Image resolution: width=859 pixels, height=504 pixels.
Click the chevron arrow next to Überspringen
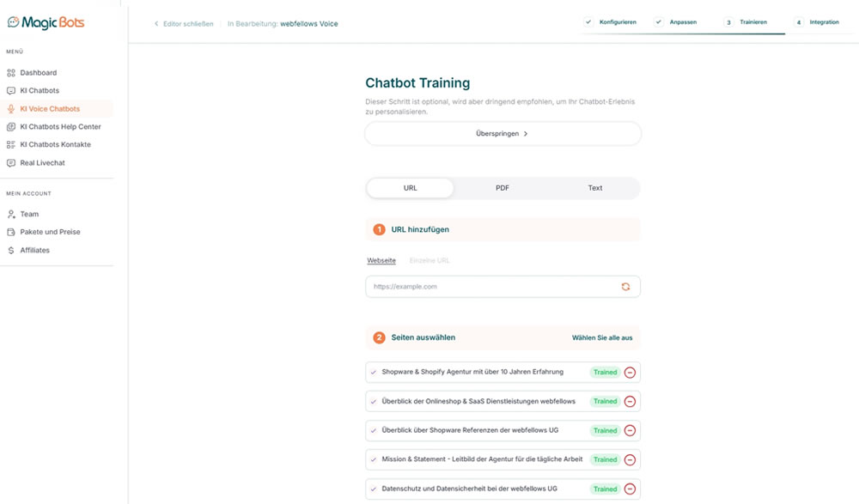526,134
